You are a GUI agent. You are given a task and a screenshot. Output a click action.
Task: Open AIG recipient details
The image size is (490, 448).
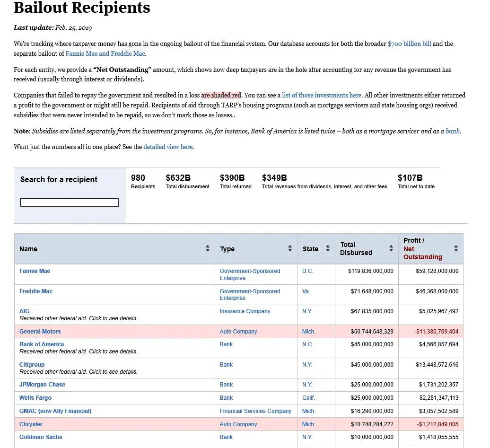click(25, 311)
